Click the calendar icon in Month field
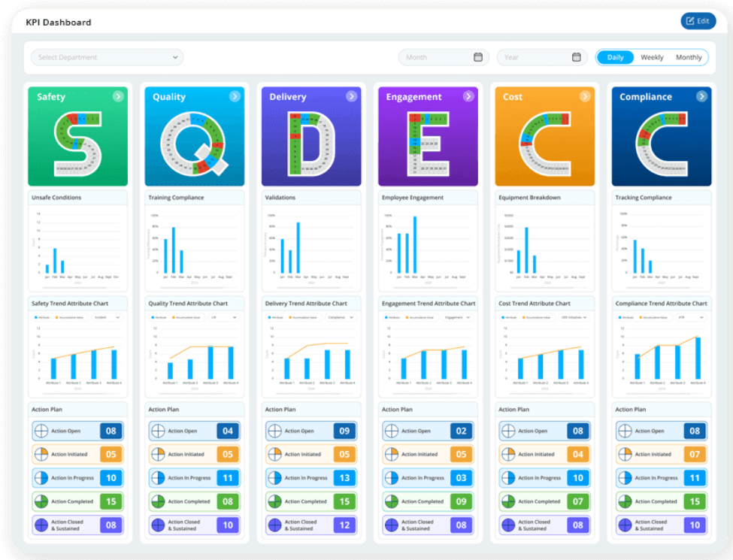This screenshot has width=733, height=560. pos(478,57)
